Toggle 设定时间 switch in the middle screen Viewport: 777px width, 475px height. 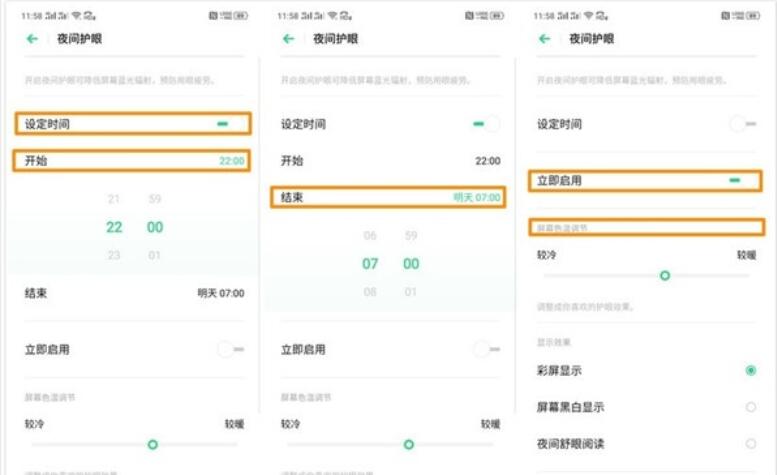pyautogui.click(x=487, y=124)
